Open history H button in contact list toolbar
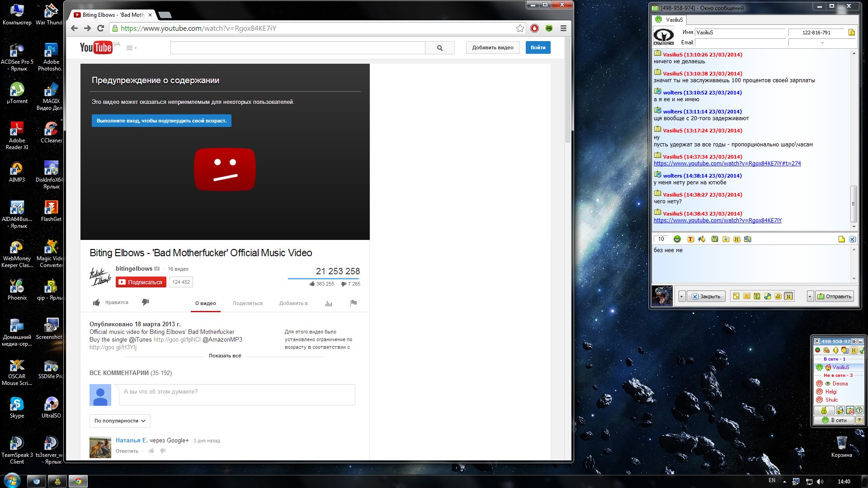The width and height of the screenshot is (868, 488). (854, 350)
